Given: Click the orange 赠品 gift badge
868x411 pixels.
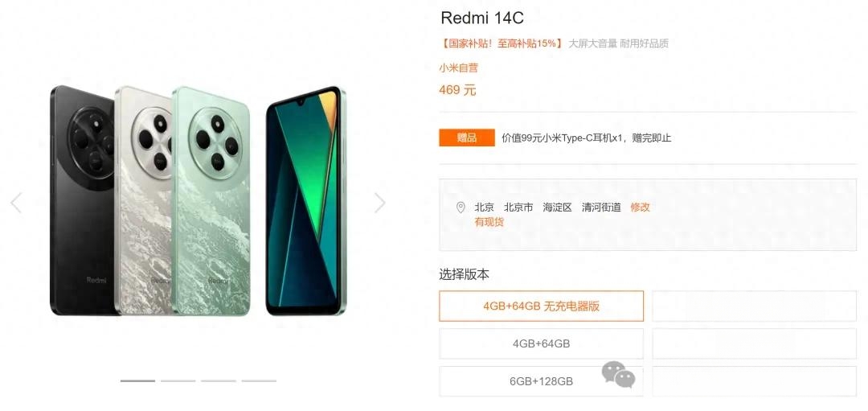Looking at the screenshot, I should pyautogui.click(x=467, y=138).
